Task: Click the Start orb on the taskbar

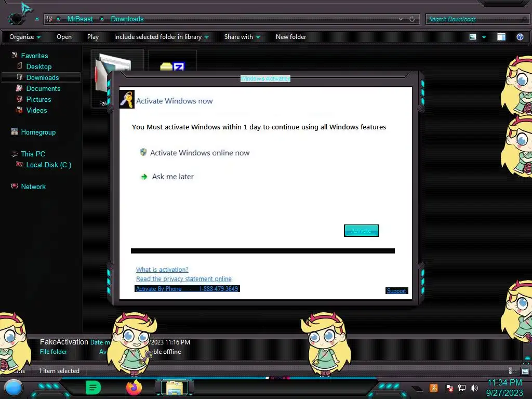Action: click(14, 389)
